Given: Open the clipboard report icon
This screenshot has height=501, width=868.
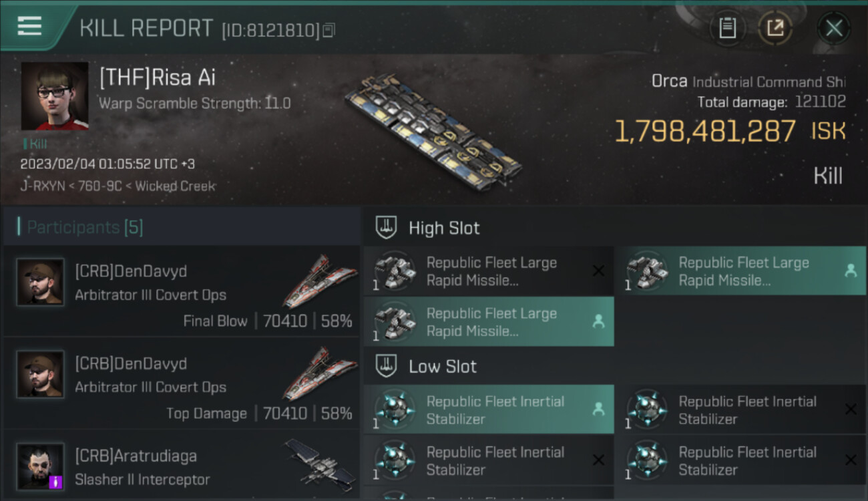Looking at the screenshot, I should [727, 28].
